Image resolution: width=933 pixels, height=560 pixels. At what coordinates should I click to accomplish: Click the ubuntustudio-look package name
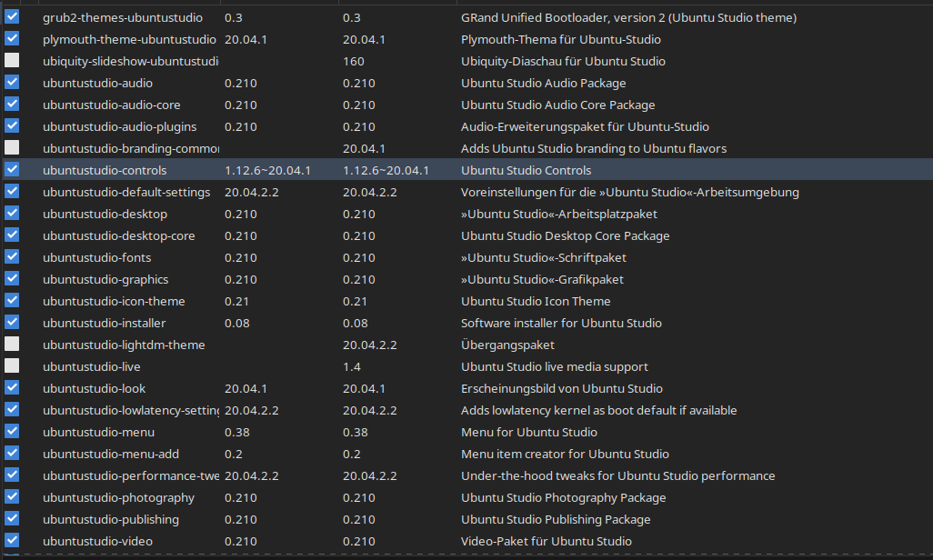click(x=94, y=388)
